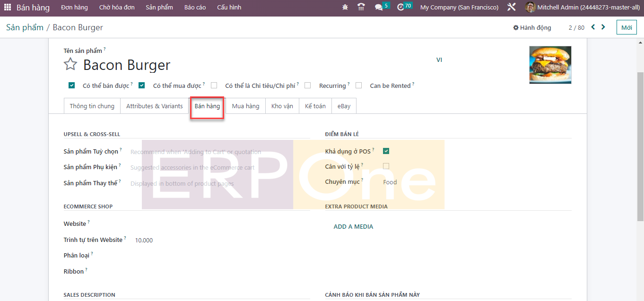The width and height of the screenshot is (644, 301).
Task: Enable the Can be Rented checkbox
Action: coord(359,86)
